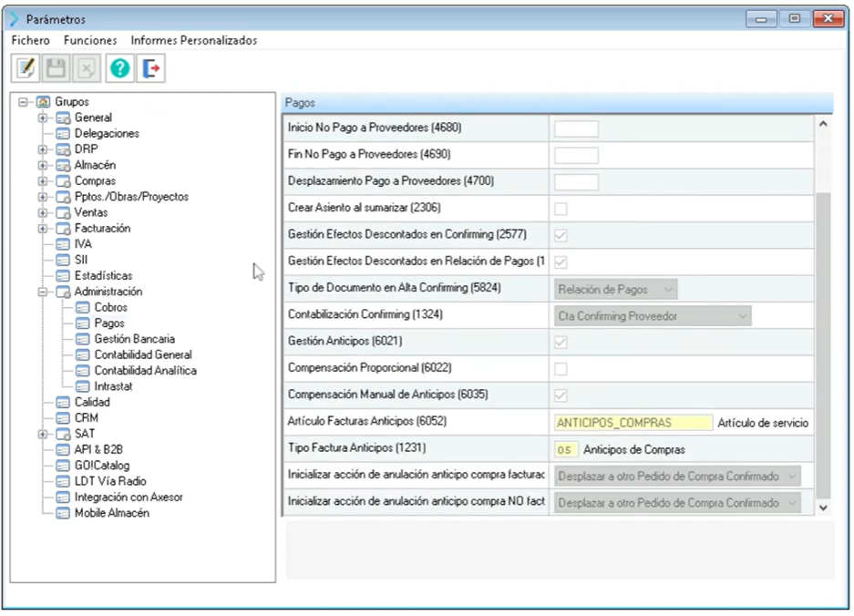Select the Contabilidad General tree entry

pos(142,354)
